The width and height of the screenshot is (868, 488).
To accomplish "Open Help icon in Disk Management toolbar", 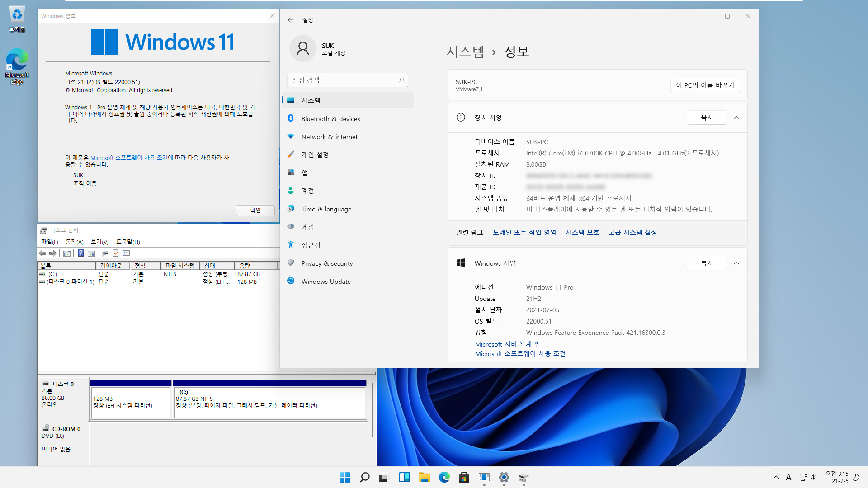I will click(80, 253).
